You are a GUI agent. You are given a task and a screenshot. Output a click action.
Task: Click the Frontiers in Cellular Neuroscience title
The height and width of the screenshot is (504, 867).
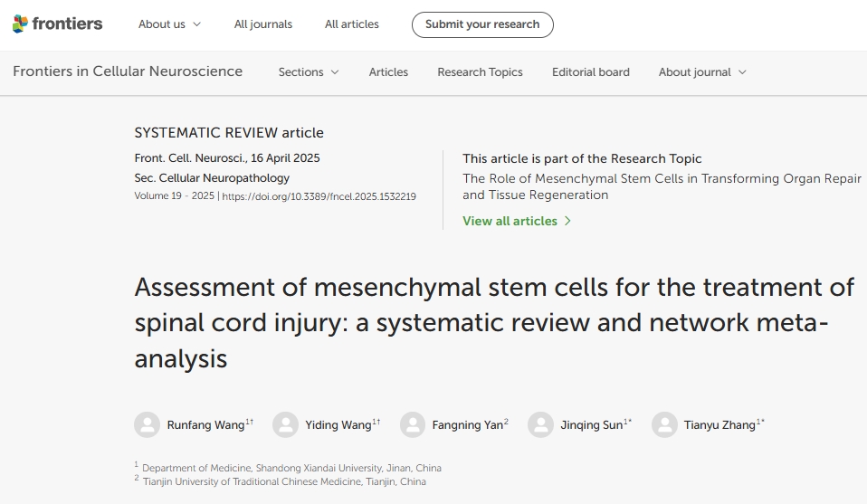128,71
